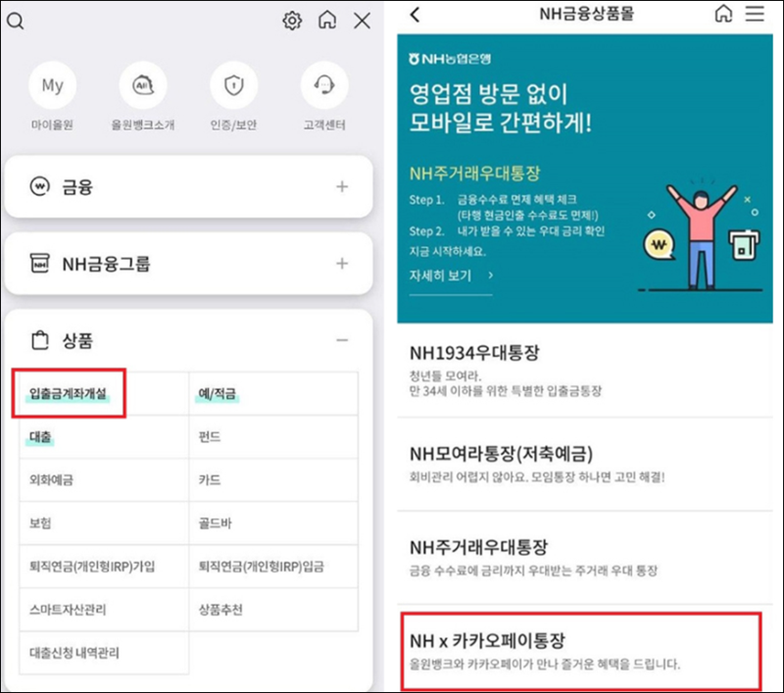This screenshot has width=784, height=693.
Task: Open 퇴직연금(개인형IRP)입금
Action: click(x=273, y=567)
